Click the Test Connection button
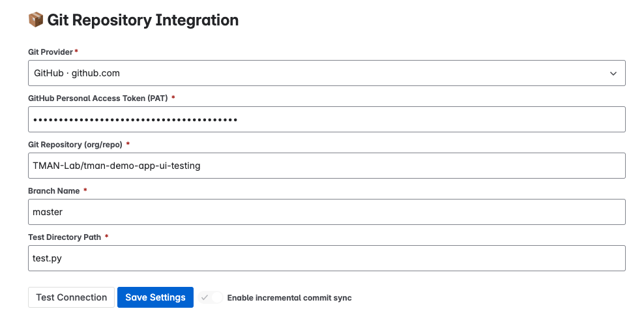 tap(71, 297)
